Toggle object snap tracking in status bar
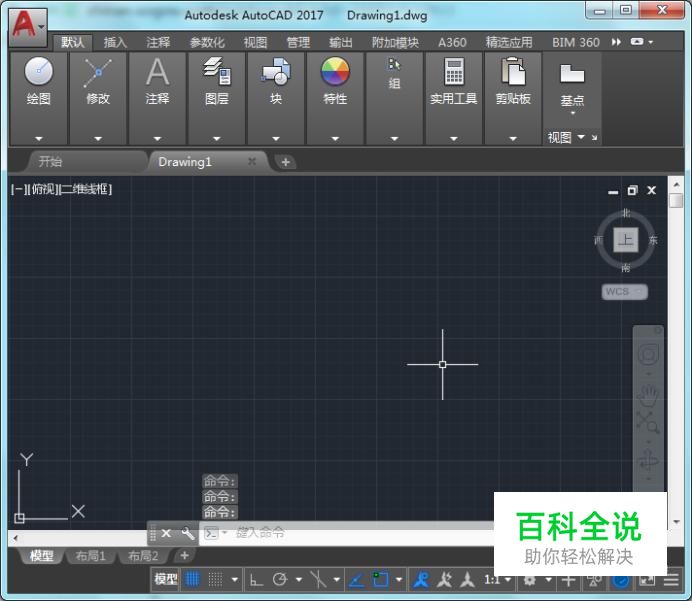Screen dimensions: 692x601 point(356,579)
